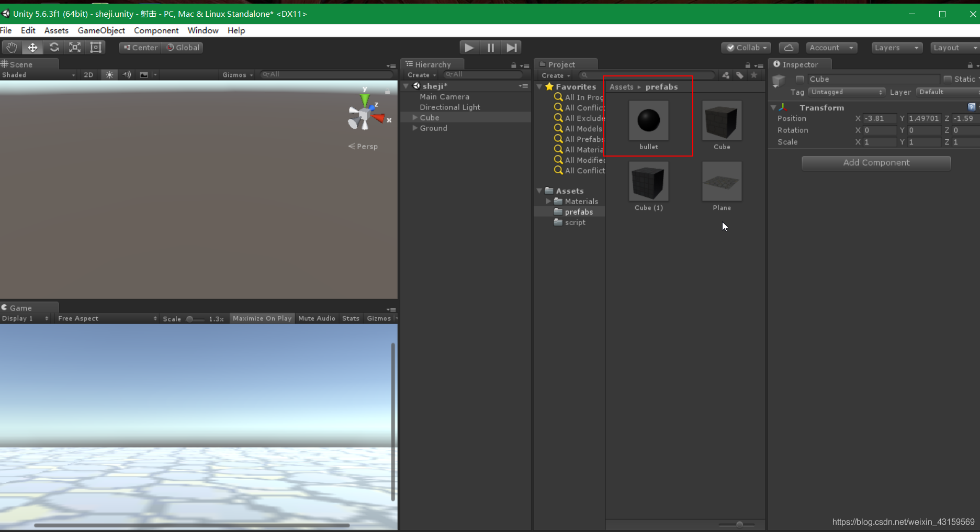Open sheji scene options menu

click(x=523, y=86)
